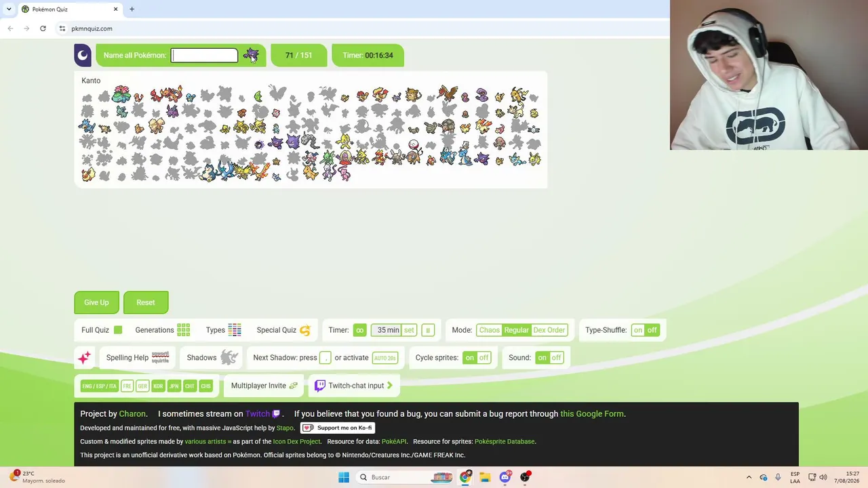Click the Squirtle sprite in the Kanto grid
Viewport: 868px width, 488px height.
[x=190, y=96]
